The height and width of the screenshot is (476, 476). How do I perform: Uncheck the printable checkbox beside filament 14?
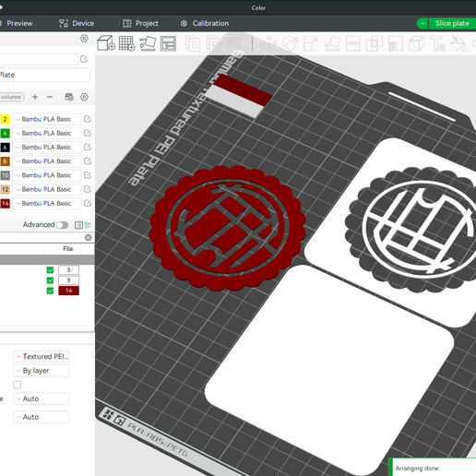pyautogui.click(x=50, y=291)
